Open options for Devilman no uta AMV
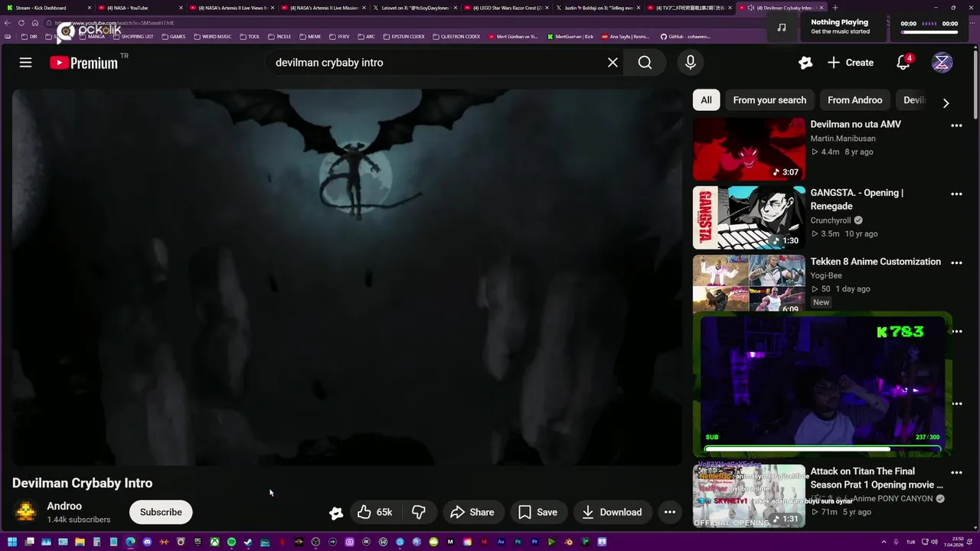 (956, 126)
